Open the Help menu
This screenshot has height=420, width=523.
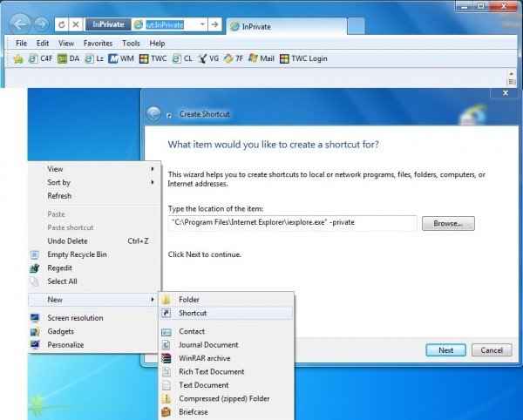click(x=157, y=44)
